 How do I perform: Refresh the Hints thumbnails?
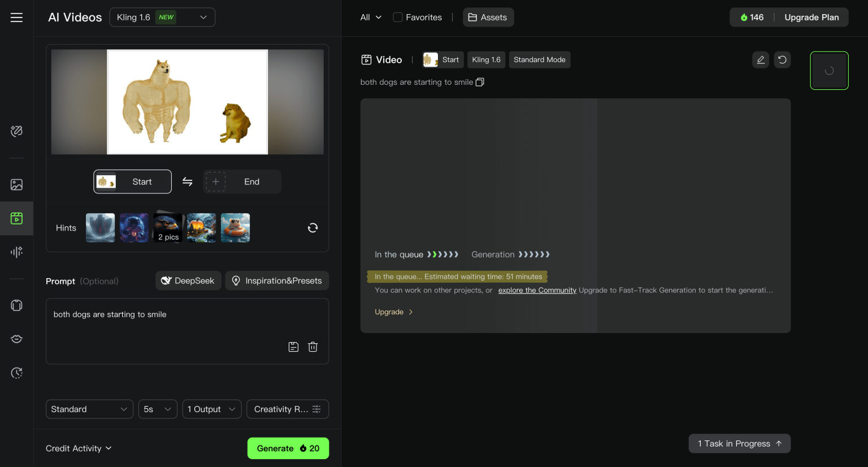(x=313, y=228)
